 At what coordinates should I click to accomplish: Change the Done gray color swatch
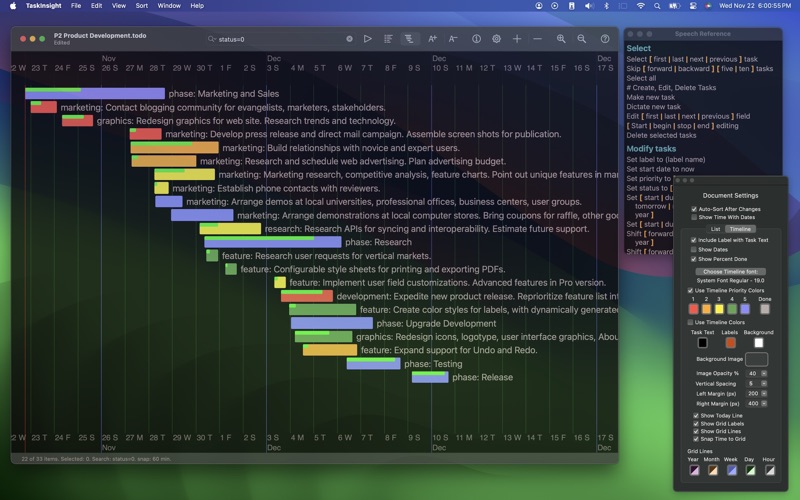pos(764,309)
